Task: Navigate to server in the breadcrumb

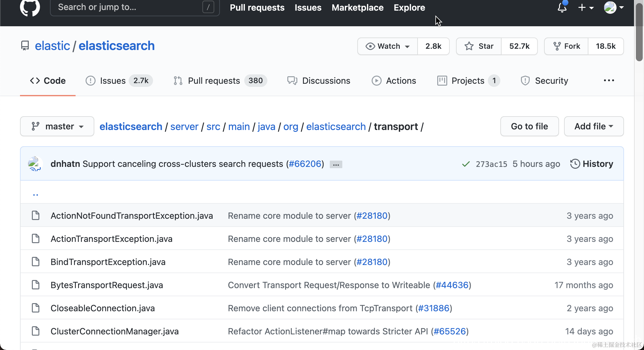Action: 184,127
